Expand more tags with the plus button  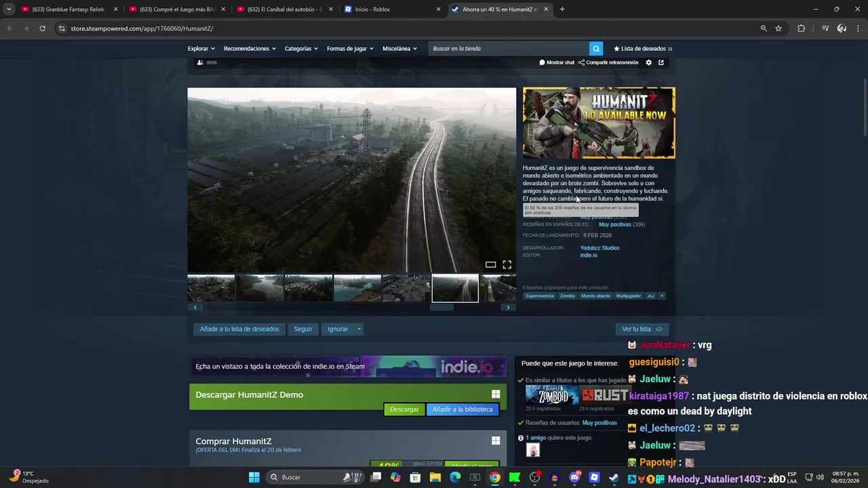pos(662,296)
